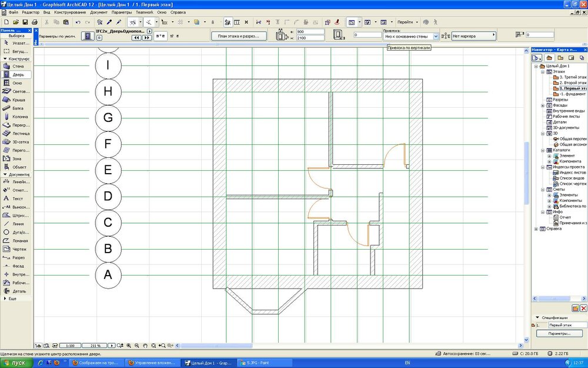Toggle the grid snap button in toolbar
The width and height of the screenshot is (588, 368).
[x=181, y=22]
